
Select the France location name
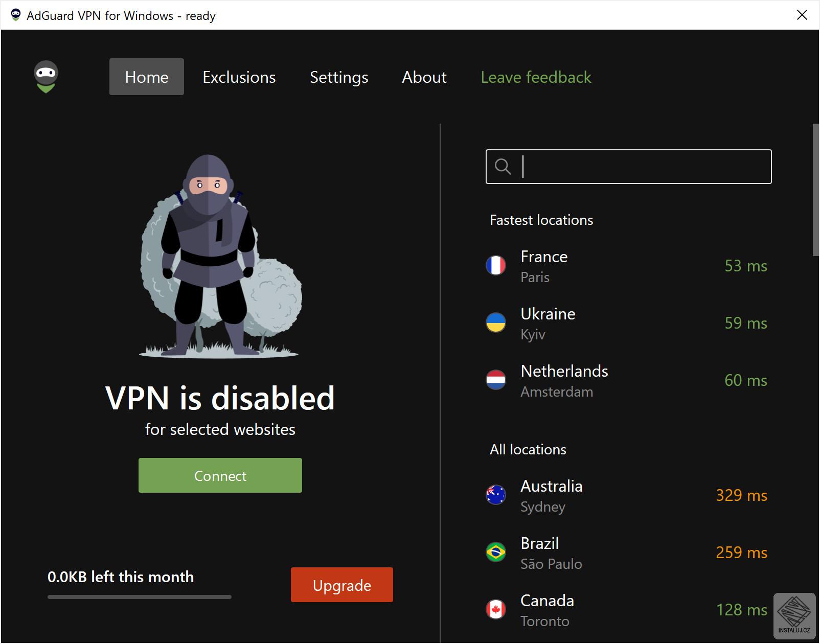click(544, 257)
